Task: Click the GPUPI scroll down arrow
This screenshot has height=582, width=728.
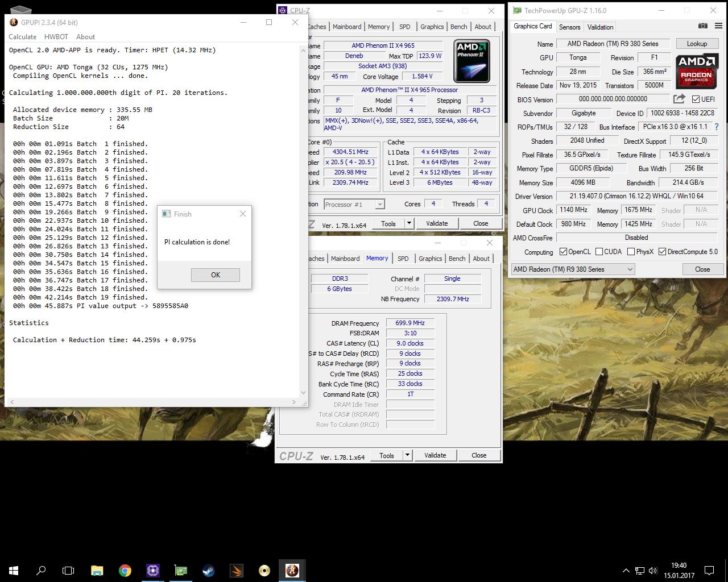Action: point(303,393)
